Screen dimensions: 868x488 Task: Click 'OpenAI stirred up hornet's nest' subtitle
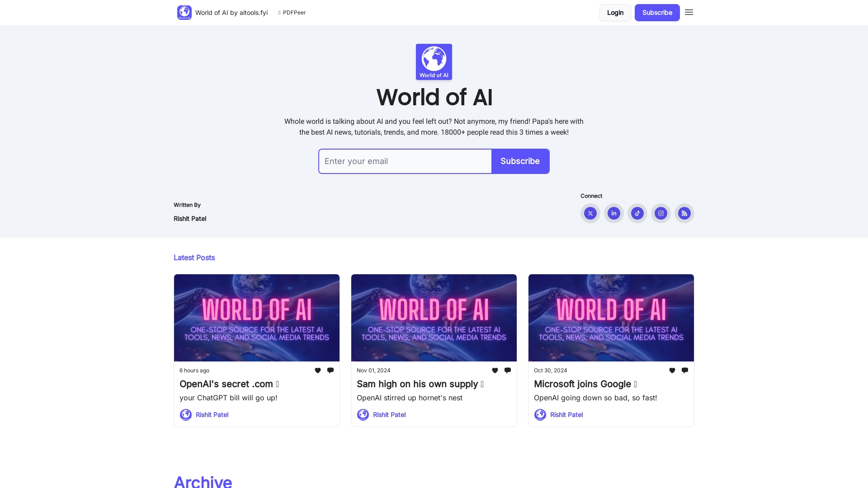click(410, 398)
